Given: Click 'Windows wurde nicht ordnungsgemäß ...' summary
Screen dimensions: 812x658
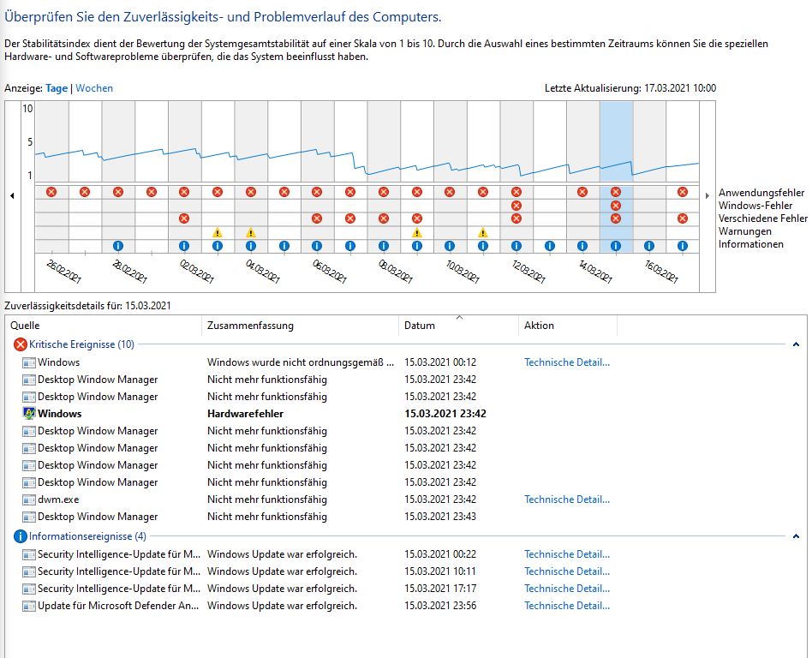Looking at the screenshot, I should click(x=301, y=362).
